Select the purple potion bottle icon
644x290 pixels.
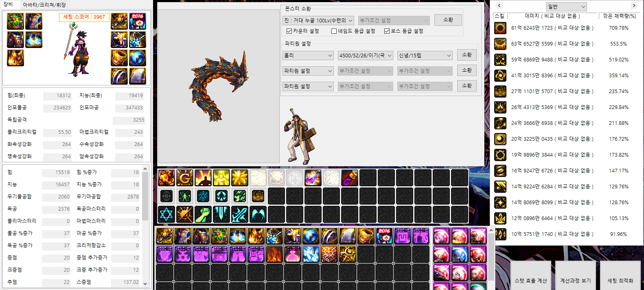313,178
